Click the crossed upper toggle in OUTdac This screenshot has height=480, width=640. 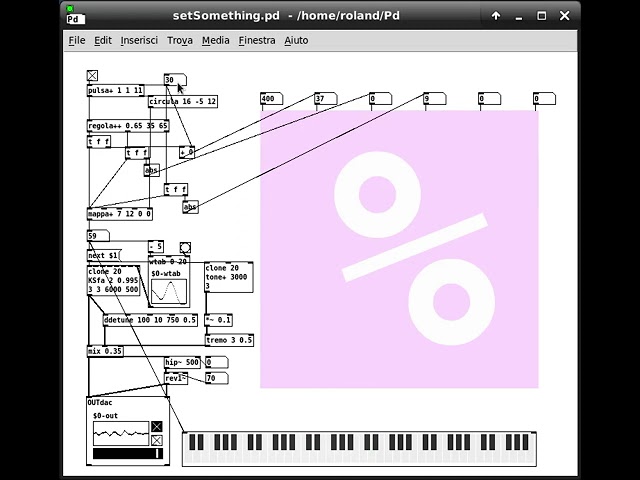157,427
